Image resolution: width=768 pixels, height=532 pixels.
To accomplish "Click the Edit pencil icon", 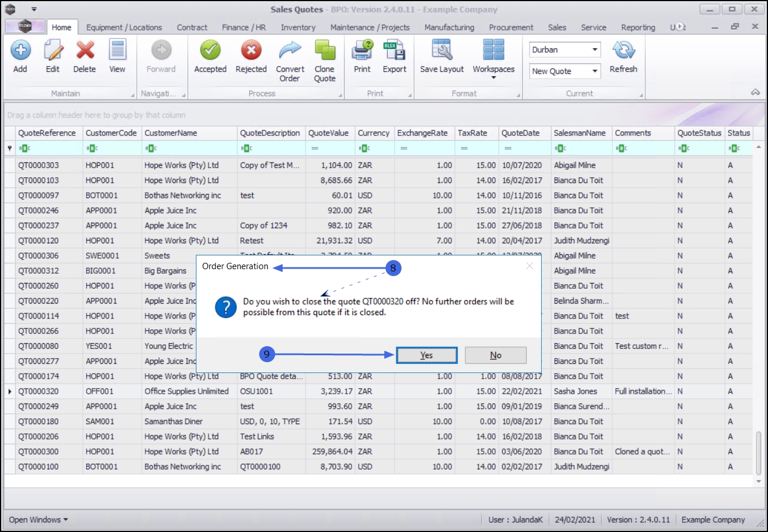I will coord(53,51).
